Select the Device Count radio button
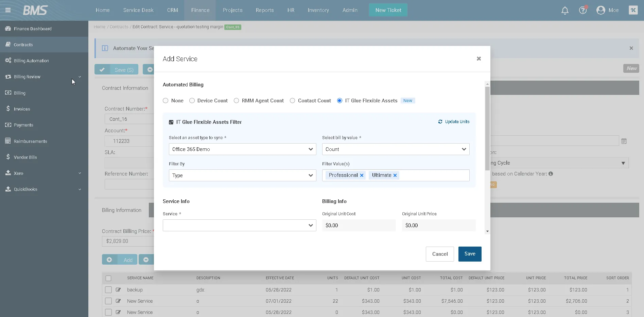The height and width of the screenshot is (317, 644). point(192,101)
